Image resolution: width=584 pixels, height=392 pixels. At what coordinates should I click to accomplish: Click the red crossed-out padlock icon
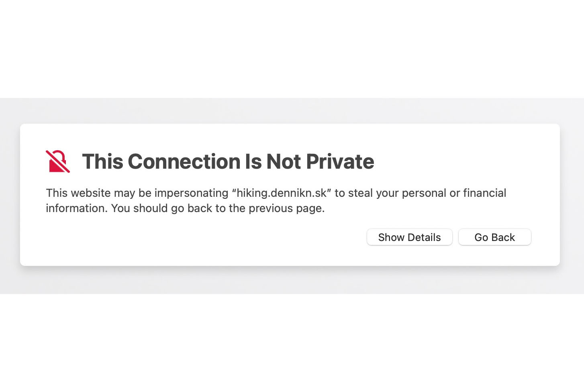pyautogui.click(x=58, y=161)
